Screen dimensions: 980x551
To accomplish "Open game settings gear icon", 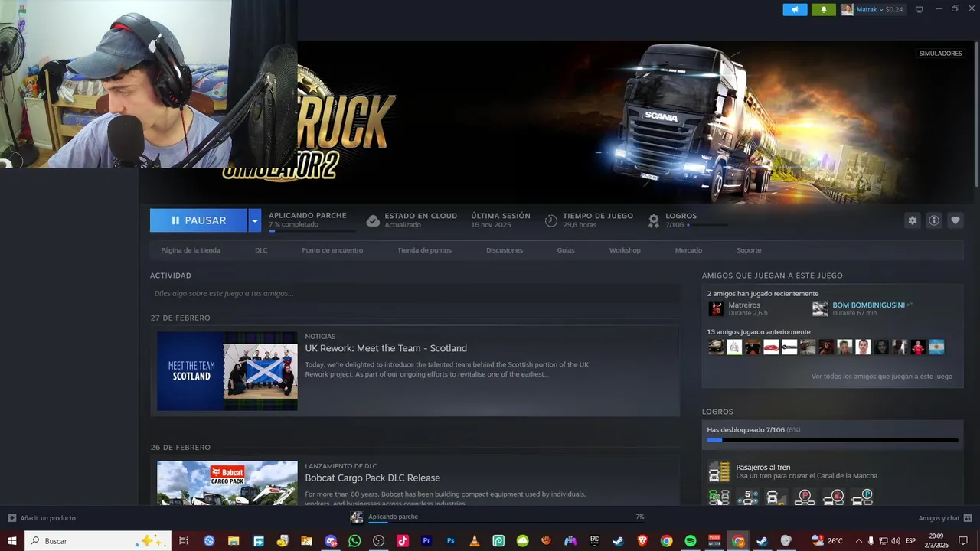I will (912, 220).
